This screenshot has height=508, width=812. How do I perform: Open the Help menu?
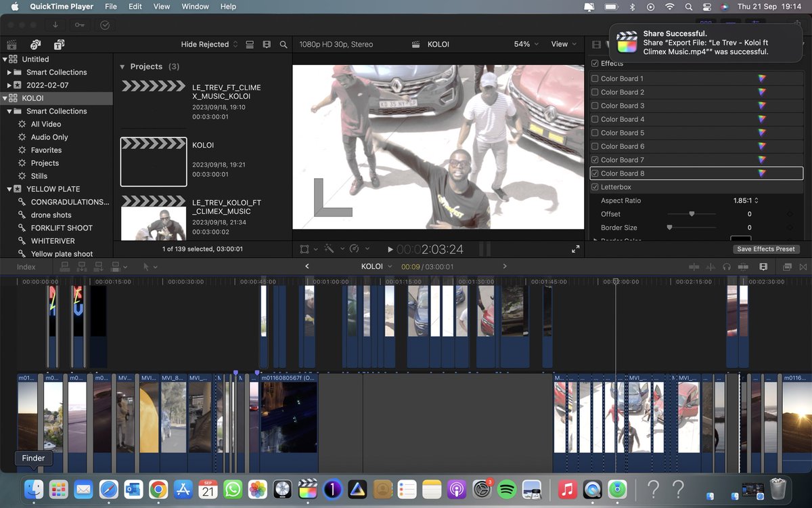[229, 6]
